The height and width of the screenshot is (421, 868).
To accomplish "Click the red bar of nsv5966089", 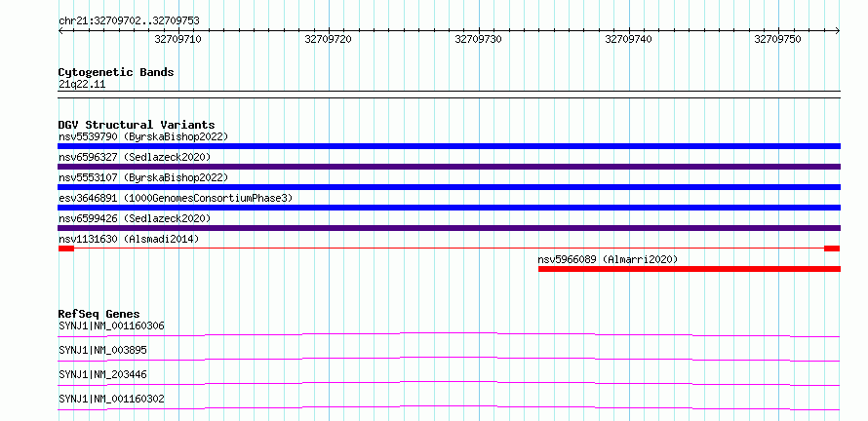I will click(x=690, y=269).
